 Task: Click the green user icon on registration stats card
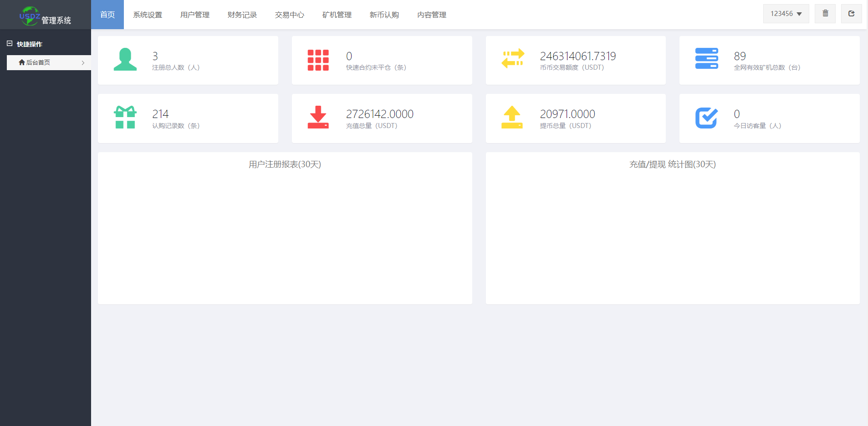[x=125, y=60]
